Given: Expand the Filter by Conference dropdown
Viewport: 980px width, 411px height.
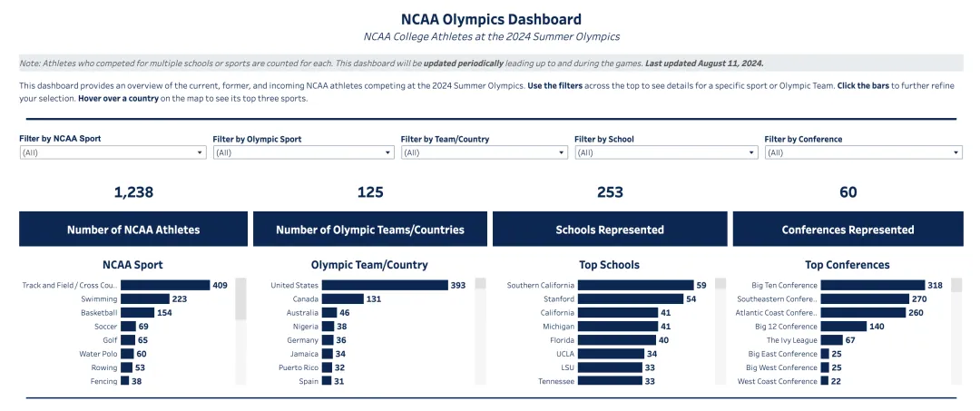Looking at the screenshot, I should (x=863, y=152).
